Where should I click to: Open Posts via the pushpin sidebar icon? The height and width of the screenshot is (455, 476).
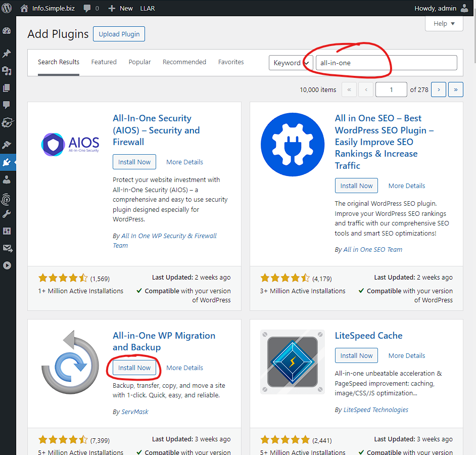coord(7,54)
